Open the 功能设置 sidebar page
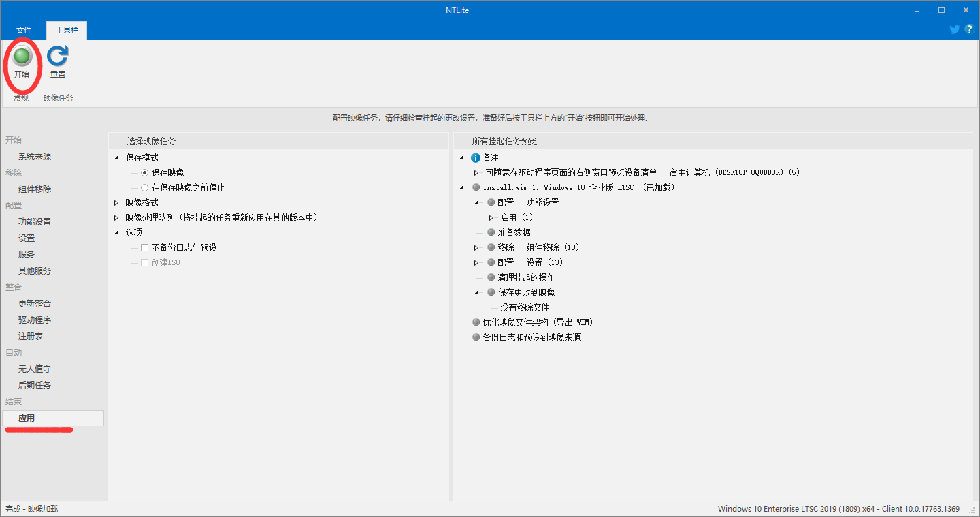Image resolution: width=980 pixels, height=517 pixels. (x=35, y=221)
